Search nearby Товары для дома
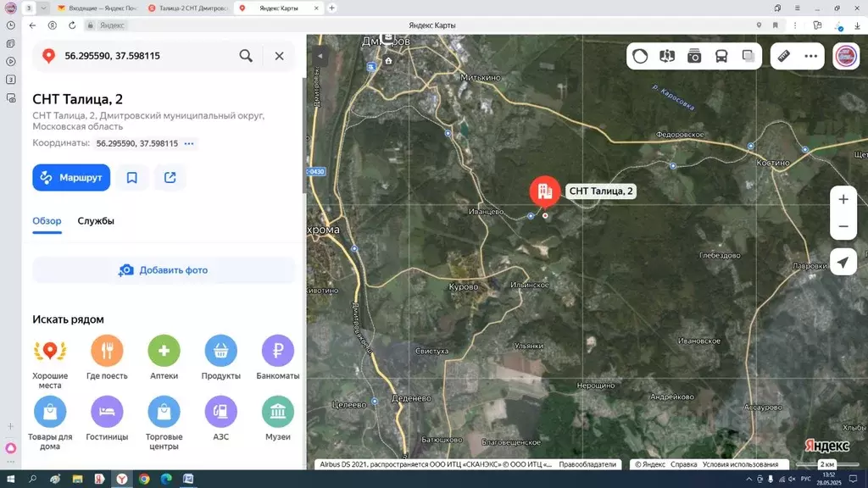This screenshot has width=868, height=488. click(50, 423)
